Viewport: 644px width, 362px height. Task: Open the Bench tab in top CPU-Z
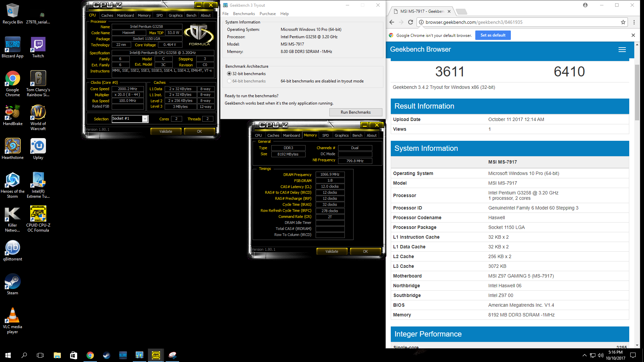click(191, 15)
